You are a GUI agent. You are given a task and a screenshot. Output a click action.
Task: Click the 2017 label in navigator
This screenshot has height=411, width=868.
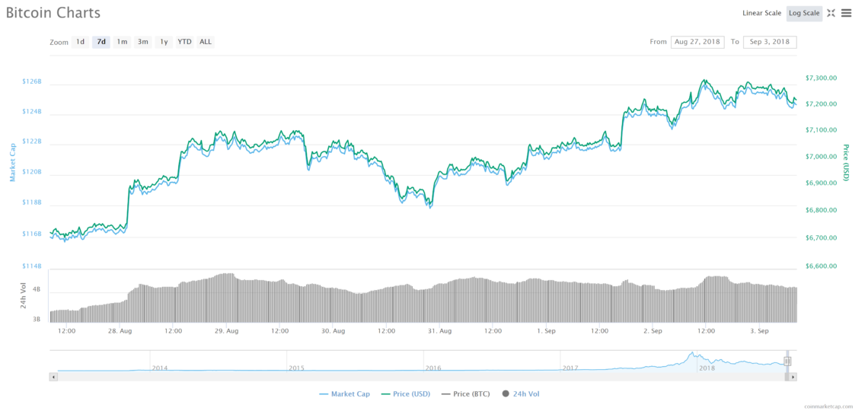570,368
